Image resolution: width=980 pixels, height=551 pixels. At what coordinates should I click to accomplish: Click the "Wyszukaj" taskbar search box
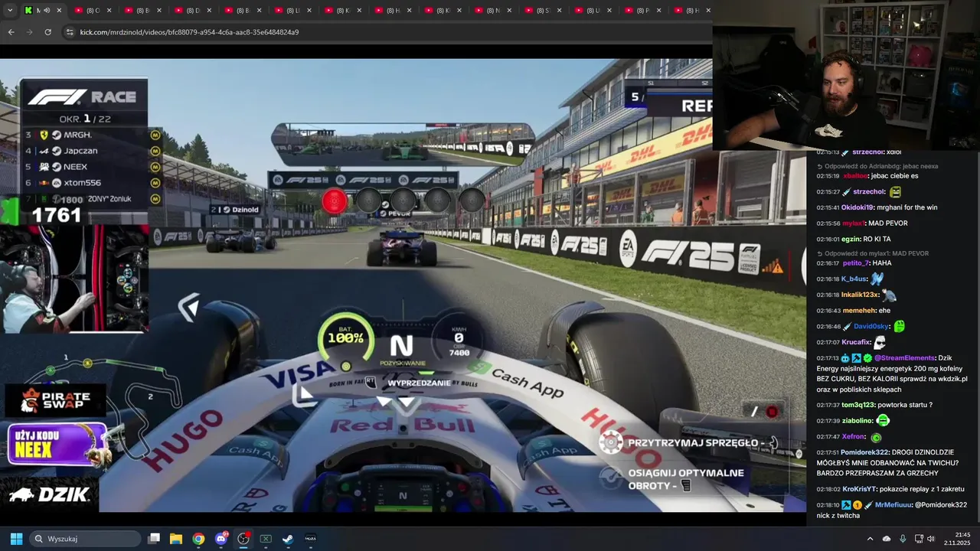click(85, 539)
